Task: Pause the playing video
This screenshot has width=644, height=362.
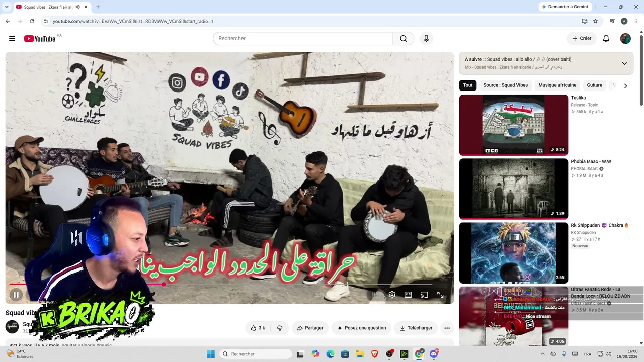Action: coord(16,295)
